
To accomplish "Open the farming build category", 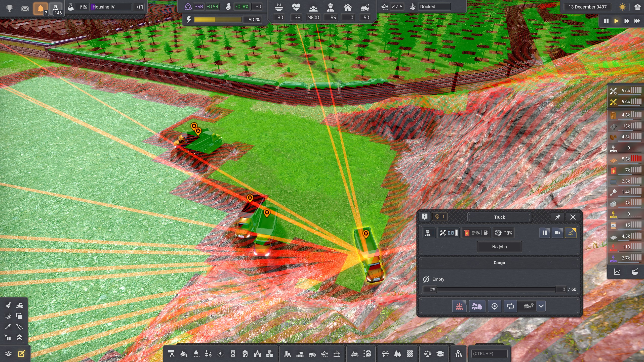I will click(208, 354).
